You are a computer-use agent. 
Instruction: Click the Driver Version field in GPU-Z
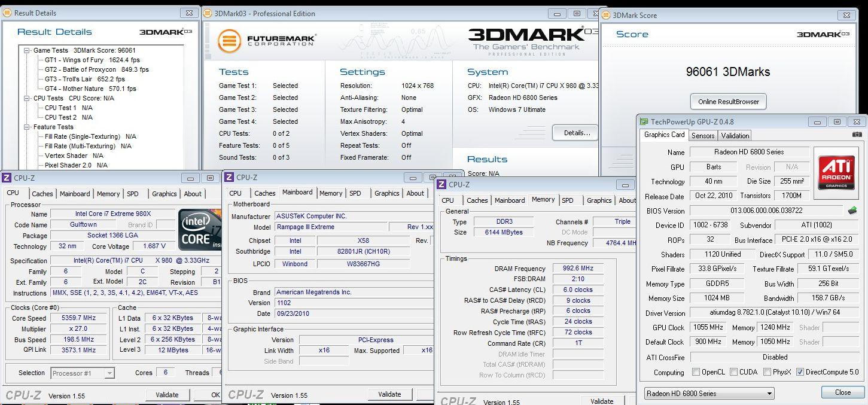[775, 312]
